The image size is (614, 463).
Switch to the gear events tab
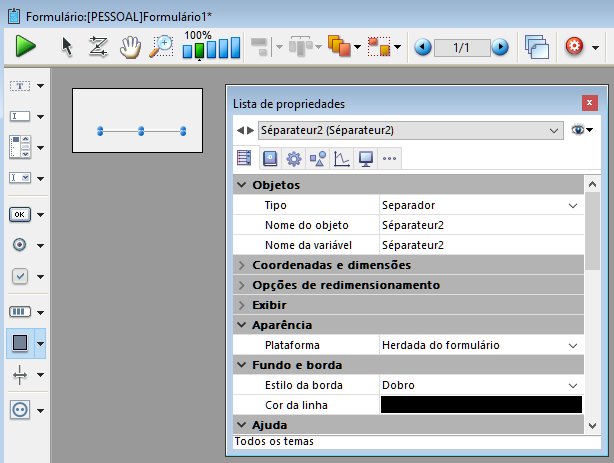click(x=293, y=158)
